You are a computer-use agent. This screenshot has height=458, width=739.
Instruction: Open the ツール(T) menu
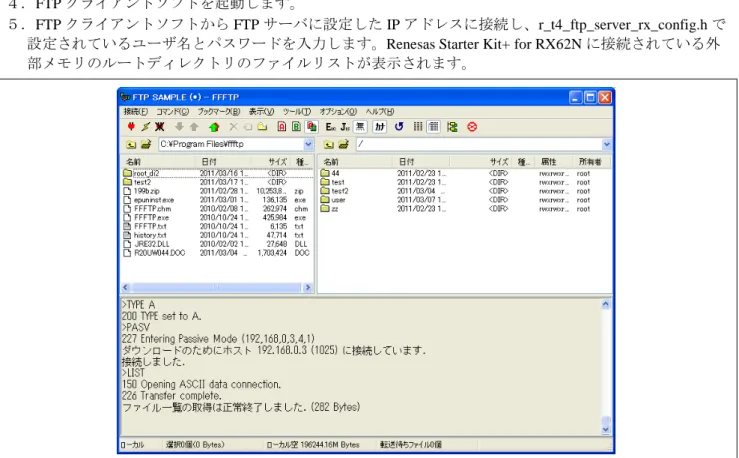297,112
